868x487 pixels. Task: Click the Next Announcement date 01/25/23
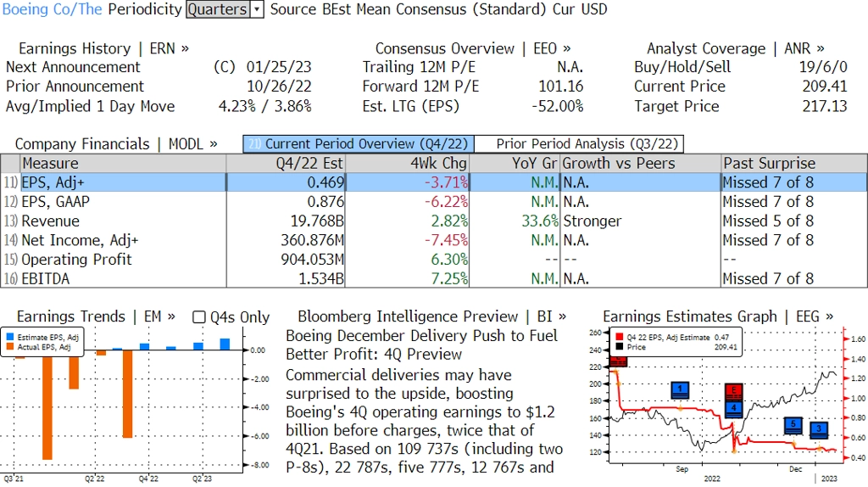(x=278, y=67)
